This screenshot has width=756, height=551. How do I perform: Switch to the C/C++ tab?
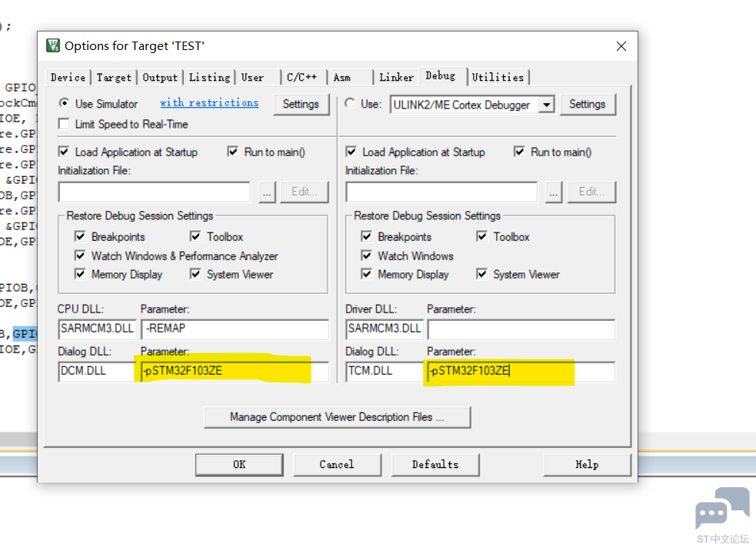point(304,77)
